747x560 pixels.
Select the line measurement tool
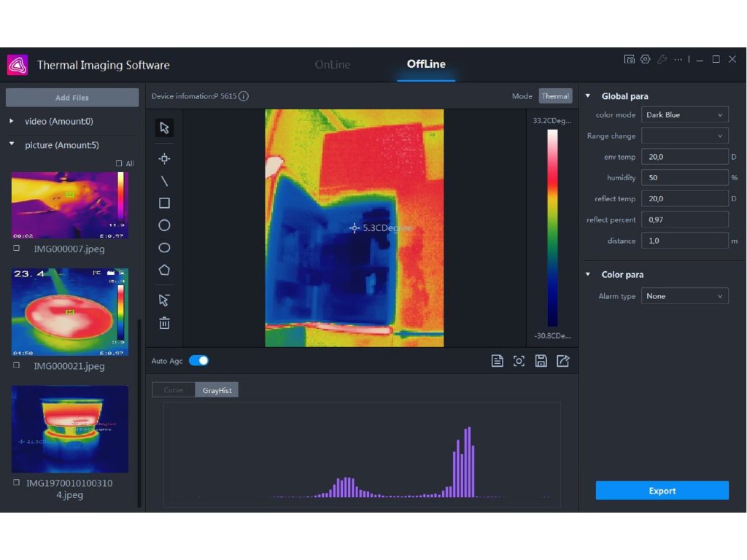[164, 181]
